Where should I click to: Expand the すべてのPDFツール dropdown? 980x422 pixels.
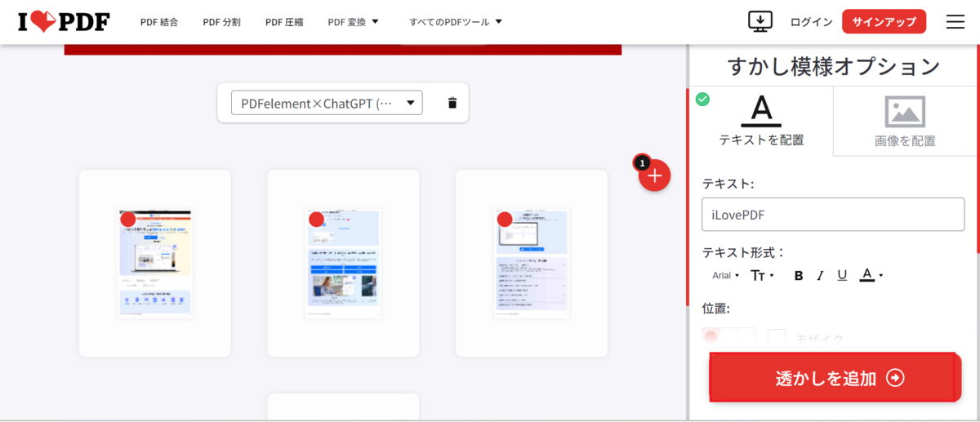[x=456, y=22]
